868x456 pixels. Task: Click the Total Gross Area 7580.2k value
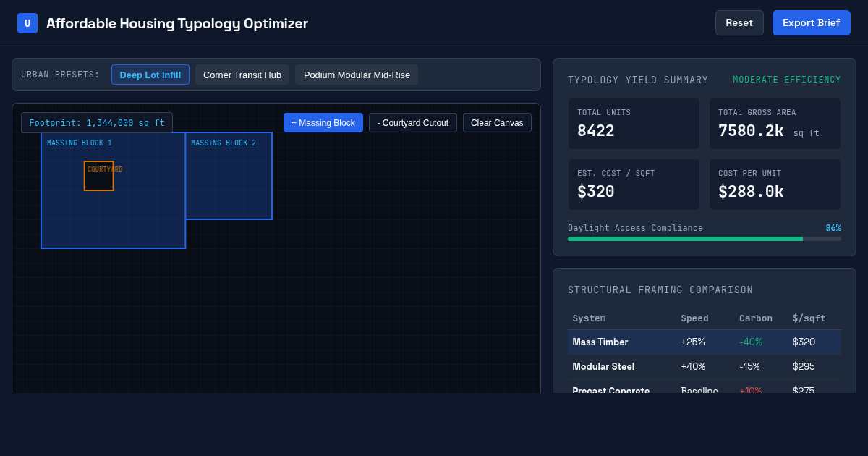pos(751,131)
